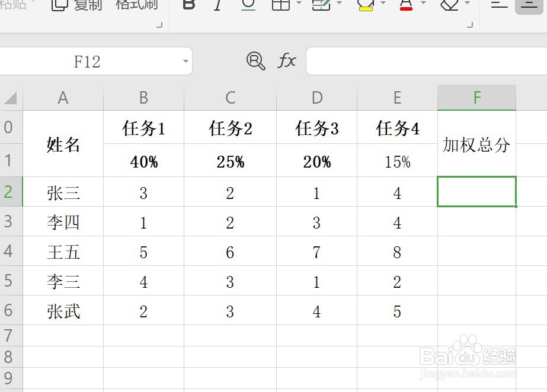Open the cell borders icon

(x=280, y=5)
